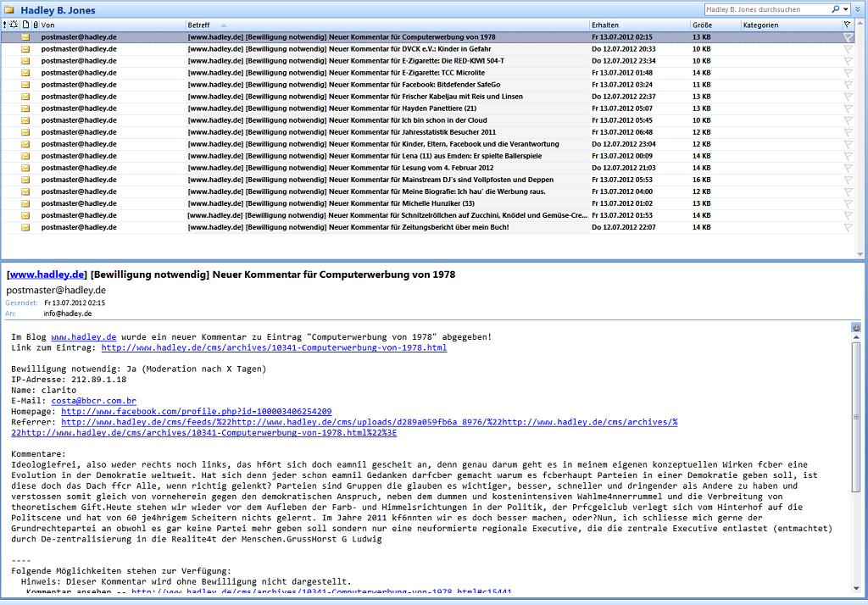Click envelope icon of the DVCK e.V. email
Viewport: 868px width, 605px height.
click(25, 49)
